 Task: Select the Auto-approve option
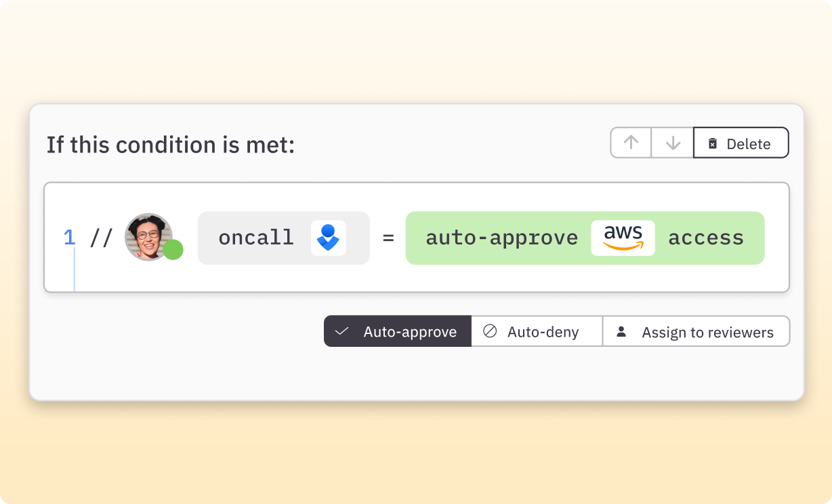[x=398, y=332]
